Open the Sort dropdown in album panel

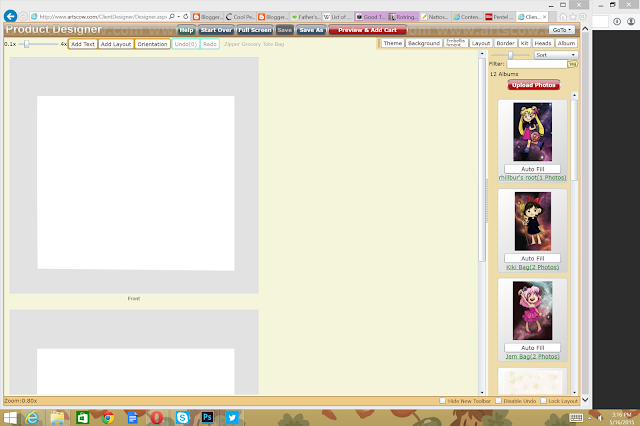click(x=556, y=55)
